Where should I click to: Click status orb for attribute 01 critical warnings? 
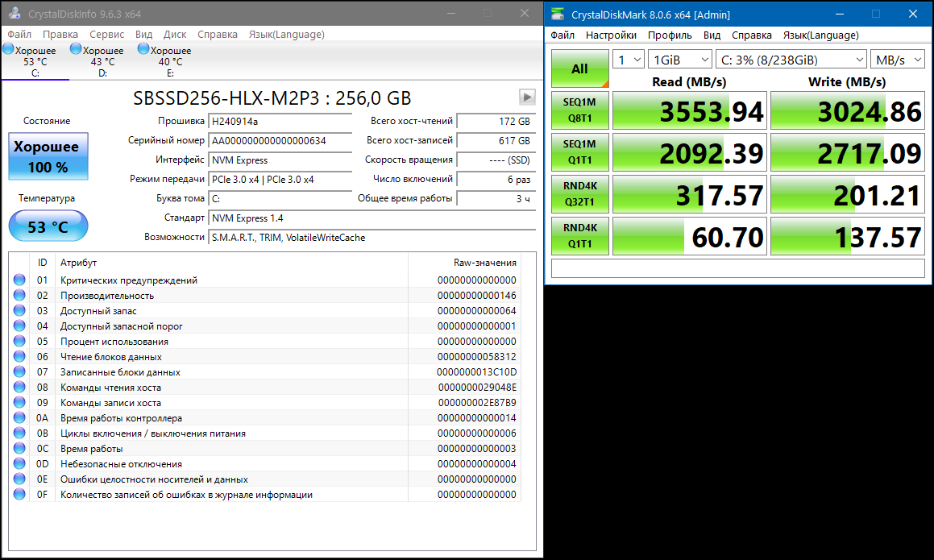click(x=19, y=280)
